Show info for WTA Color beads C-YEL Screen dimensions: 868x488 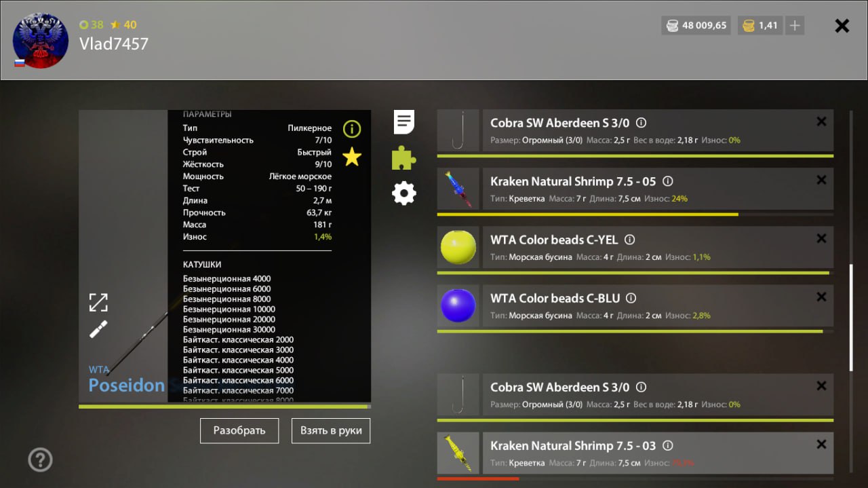[629, 240]
